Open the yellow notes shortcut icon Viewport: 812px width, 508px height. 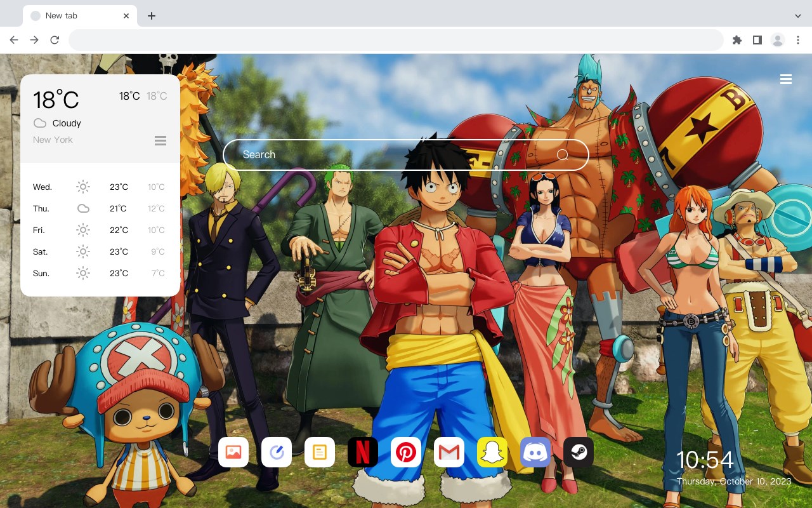tap(320, 452)
